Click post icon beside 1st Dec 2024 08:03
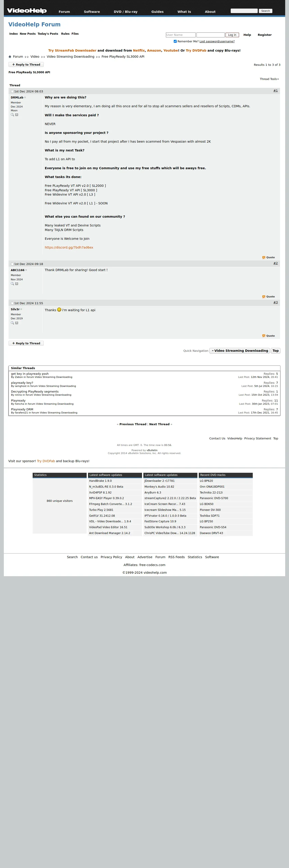Screen dimensions: 289x868 tap(12, 91)
